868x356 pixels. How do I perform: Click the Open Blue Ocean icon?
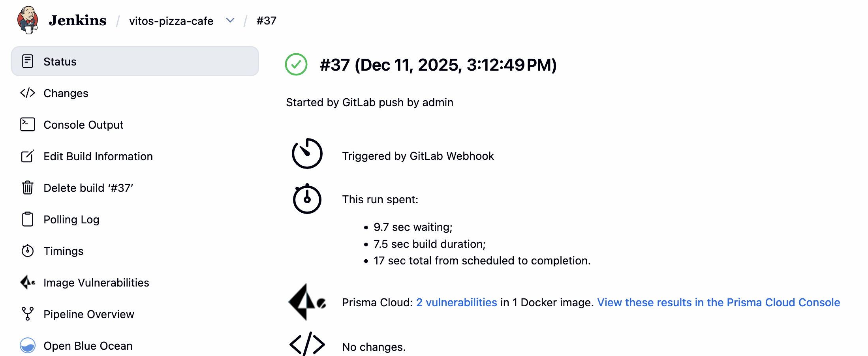(x=28, y=346)
